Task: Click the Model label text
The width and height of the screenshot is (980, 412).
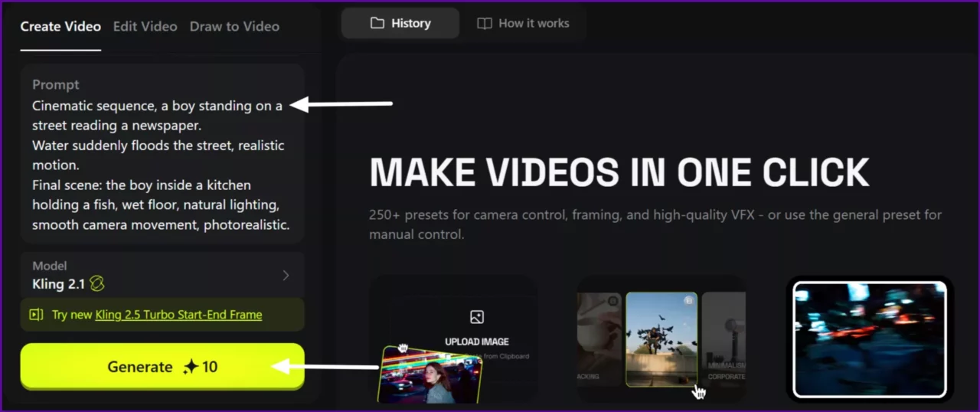Action: coord(50,266)
